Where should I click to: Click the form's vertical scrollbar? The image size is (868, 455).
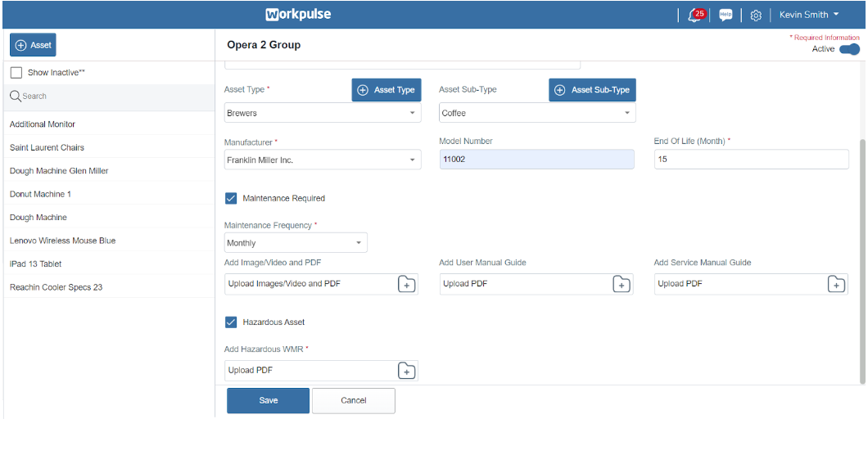tap(862, 260)
